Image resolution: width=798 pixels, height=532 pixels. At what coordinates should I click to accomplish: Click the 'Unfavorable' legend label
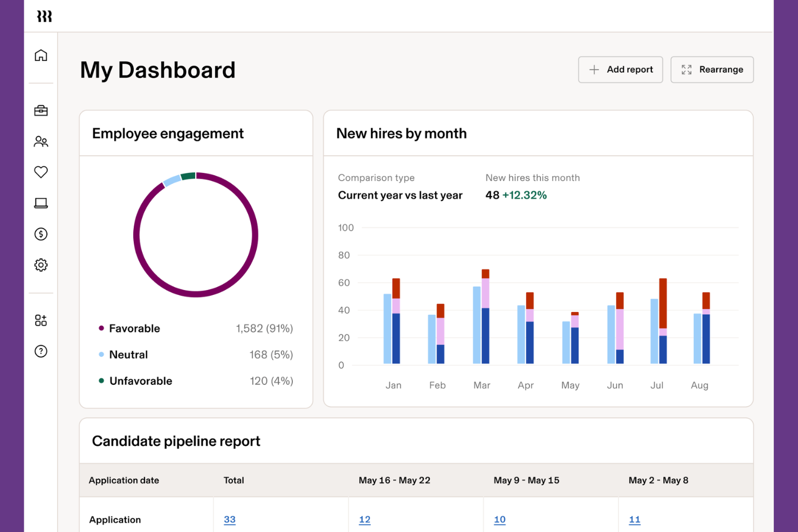(141, 381)
